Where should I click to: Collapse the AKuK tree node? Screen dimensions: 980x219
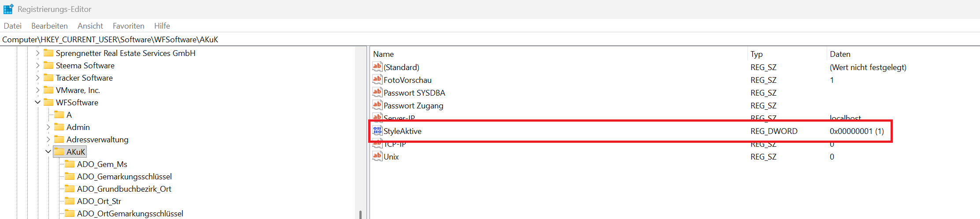pos(48,152)
